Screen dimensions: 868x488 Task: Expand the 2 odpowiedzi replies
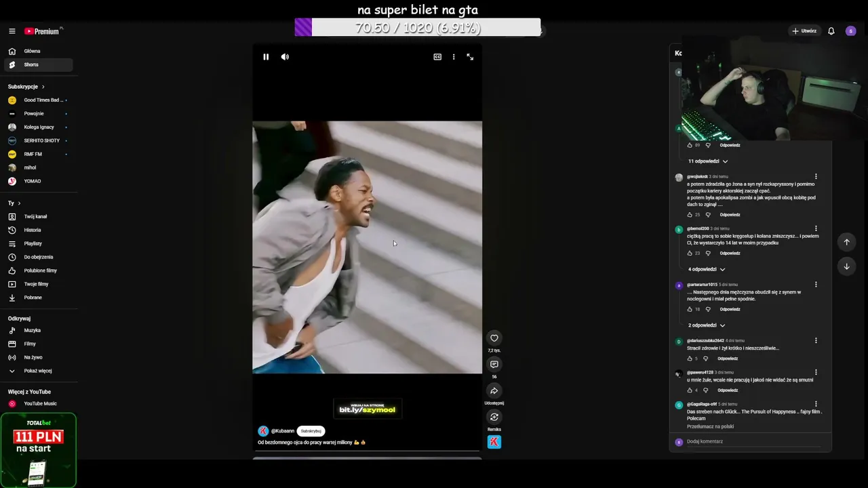pos(707,325)
